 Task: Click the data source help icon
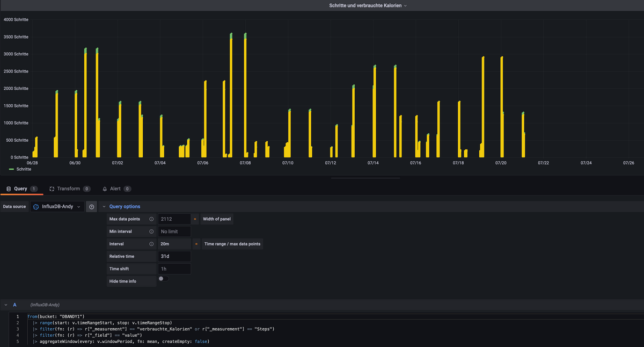coord(92,207)
